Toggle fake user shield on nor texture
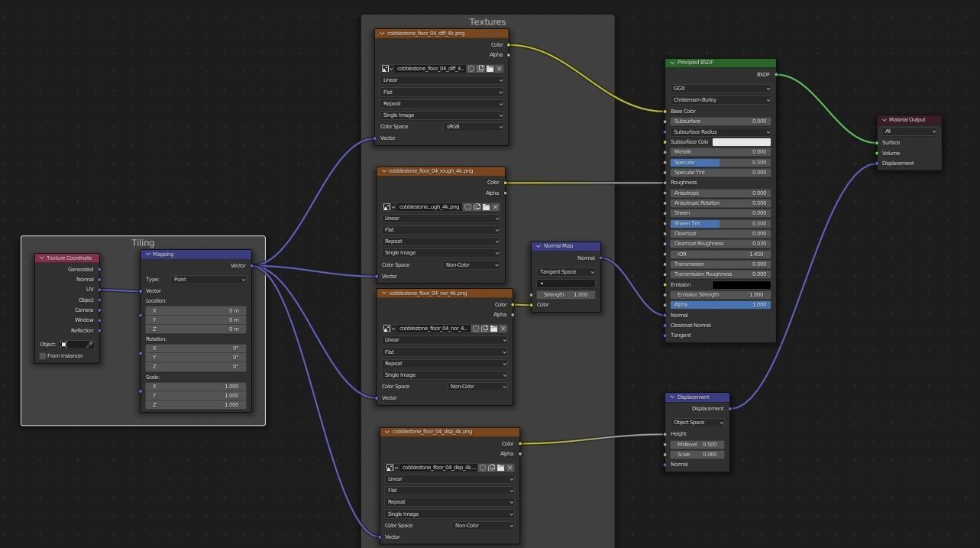This screenshot has height=548, width=980. (x=475, y=329)
